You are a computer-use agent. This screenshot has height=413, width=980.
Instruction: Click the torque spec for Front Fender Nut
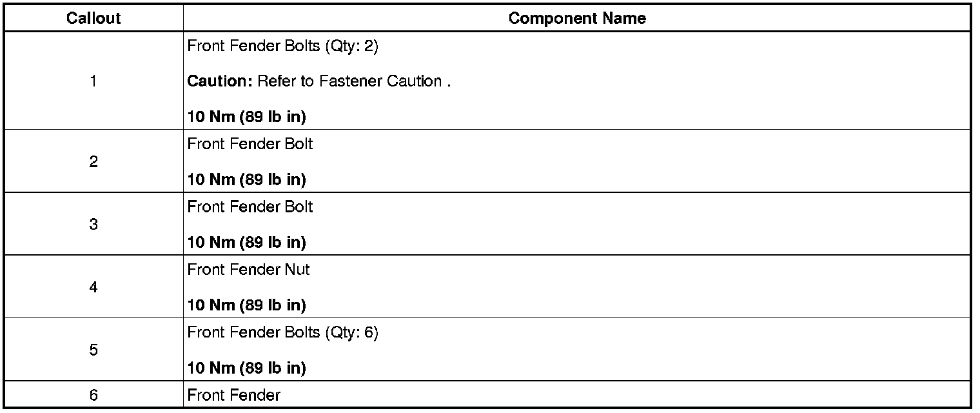tap(246, 305)
